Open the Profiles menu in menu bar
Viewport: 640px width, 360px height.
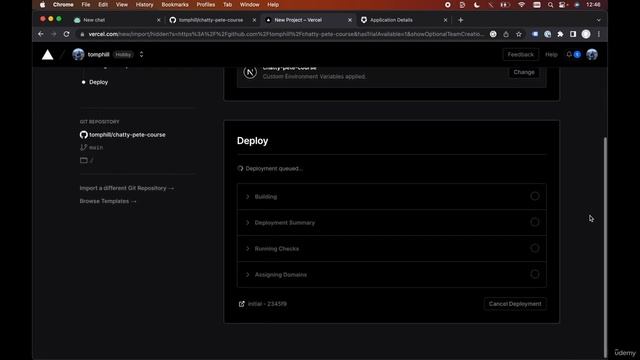205,4
